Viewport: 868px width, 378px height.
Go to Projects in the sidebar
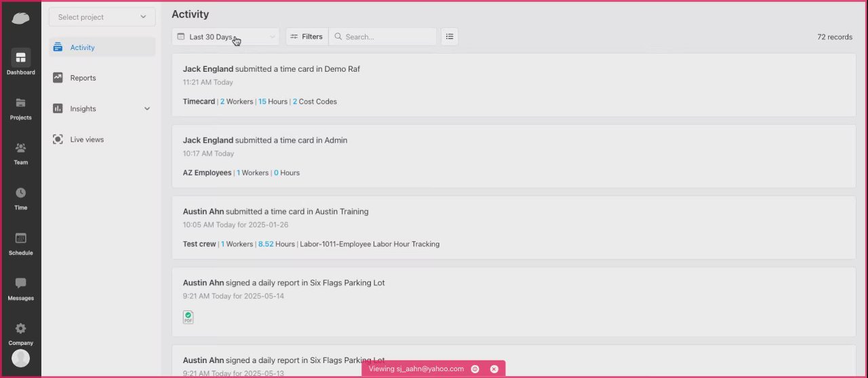[20, 103]
